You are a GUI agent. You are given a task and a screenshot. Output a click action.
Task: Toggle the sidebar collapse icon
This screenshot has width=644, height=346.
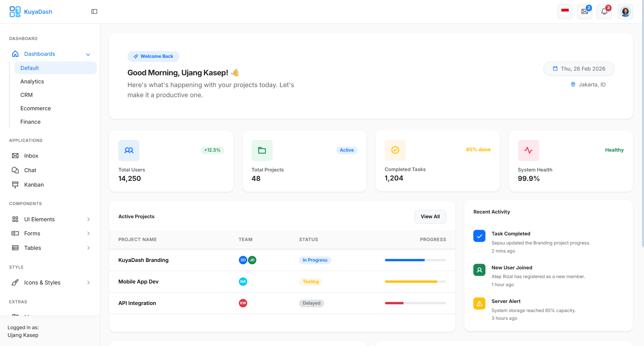click(94, 12)
